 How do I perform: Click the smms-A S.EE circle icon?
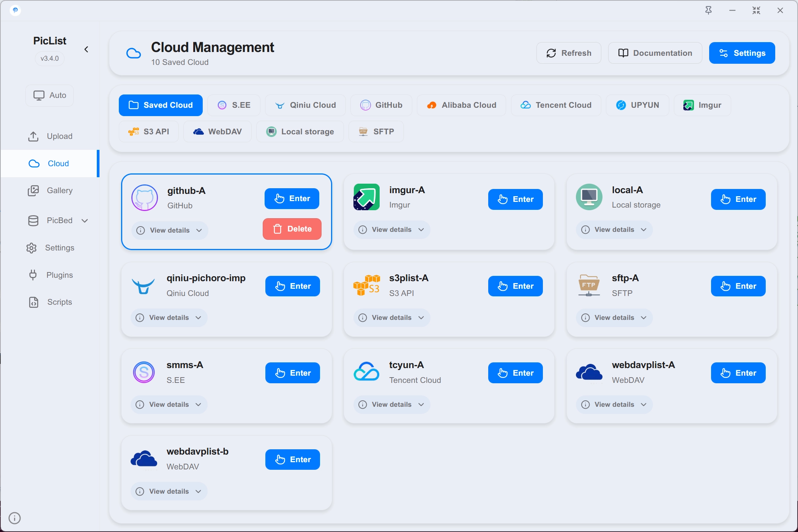(x=144, y=372)
